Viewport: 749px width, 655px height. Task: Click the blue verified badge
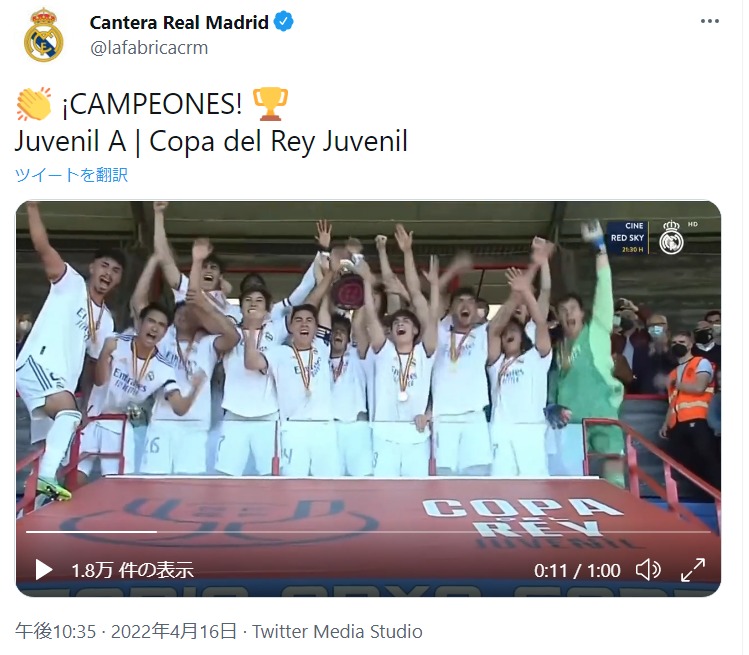tap(284, 22)
